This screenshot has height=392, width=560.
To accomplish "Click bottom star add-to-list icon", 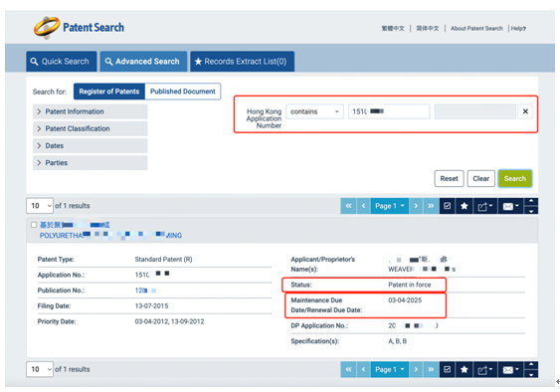I will [x=465, y=369].
